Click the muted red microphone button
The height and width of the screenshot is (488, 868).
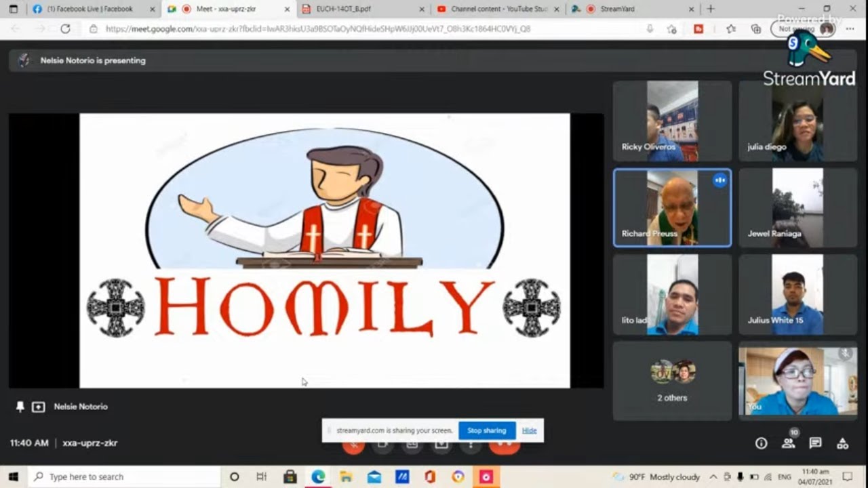pos(353,445)
